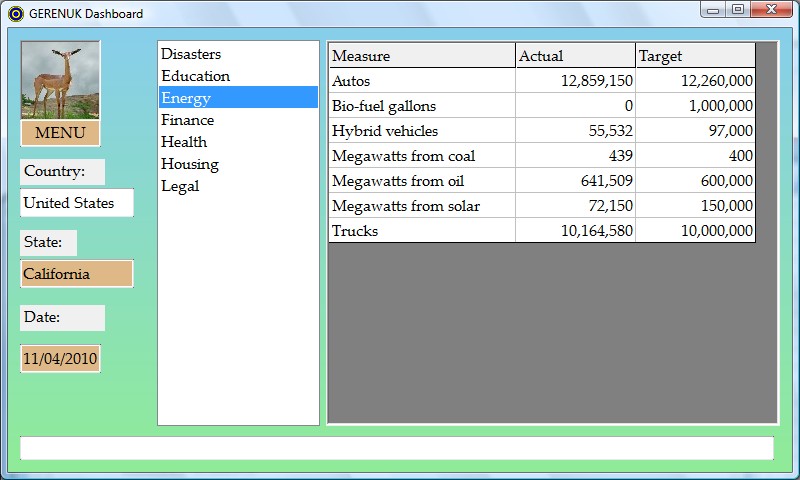
Task: Click the Target column header
Action: (x=695, y=56)
